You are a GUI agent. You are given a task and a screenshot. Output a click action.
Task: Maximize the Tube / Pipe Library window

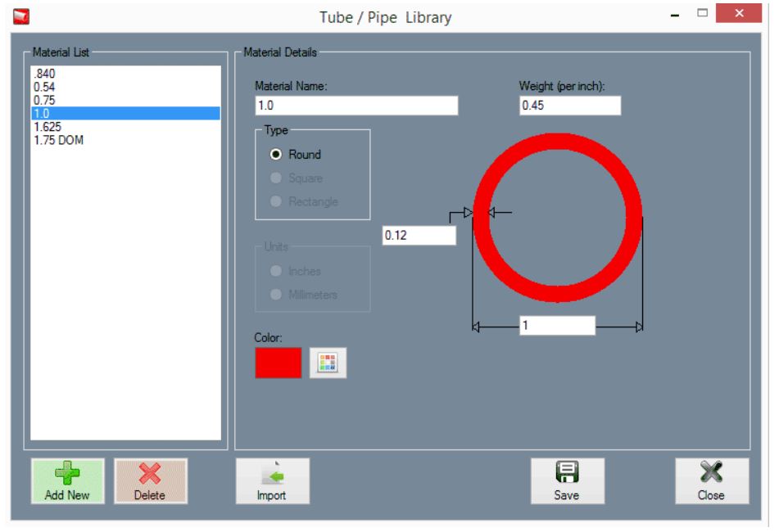click(x=702, y=13)
